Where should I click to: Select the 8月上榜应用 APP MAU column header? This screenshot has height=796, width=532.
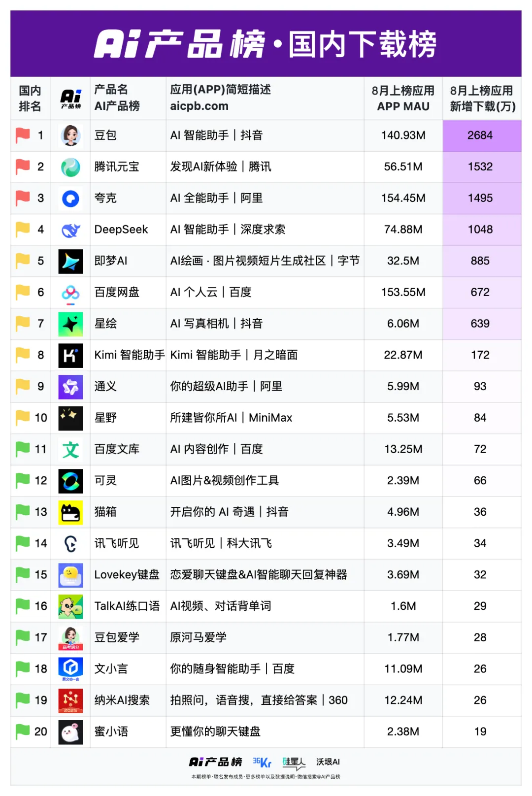[403, 99]
